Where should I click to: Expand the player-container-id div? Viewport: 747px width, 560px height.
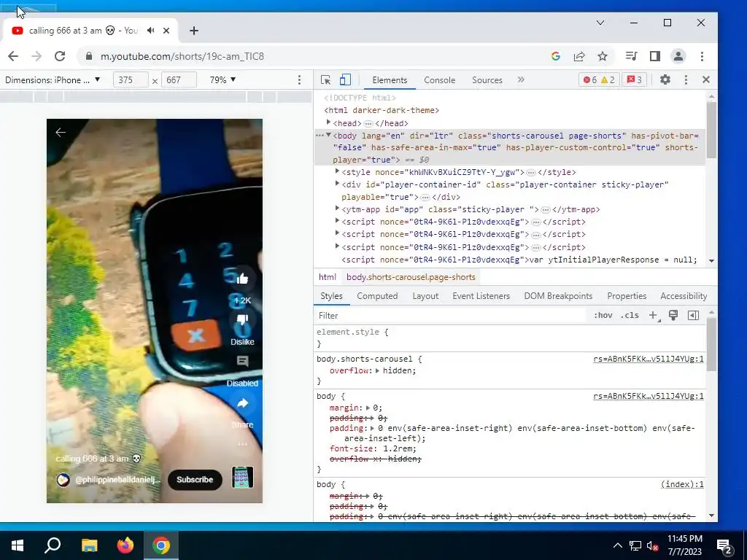coord(337,184)
